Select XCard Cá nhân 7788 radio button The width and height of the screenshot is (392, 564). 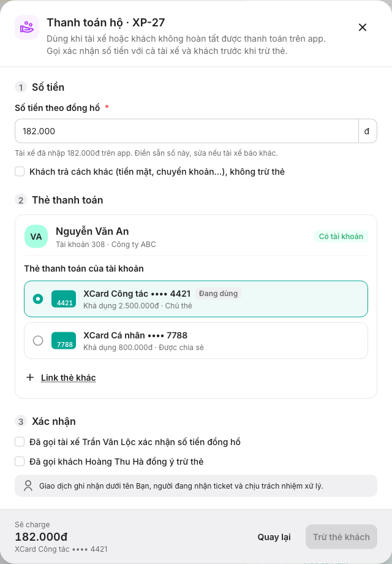tap(38, 341)
